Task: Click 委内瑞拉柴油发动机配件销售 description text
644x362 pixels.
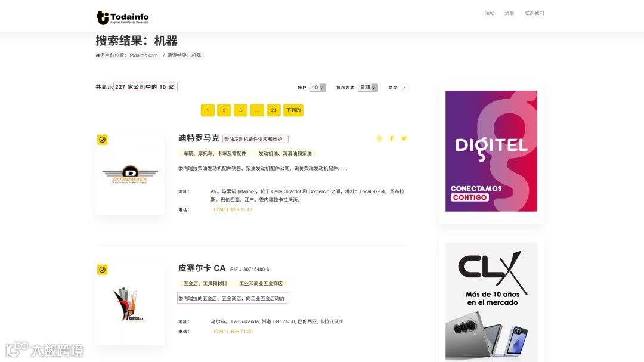Action: [x=263, y=168]
